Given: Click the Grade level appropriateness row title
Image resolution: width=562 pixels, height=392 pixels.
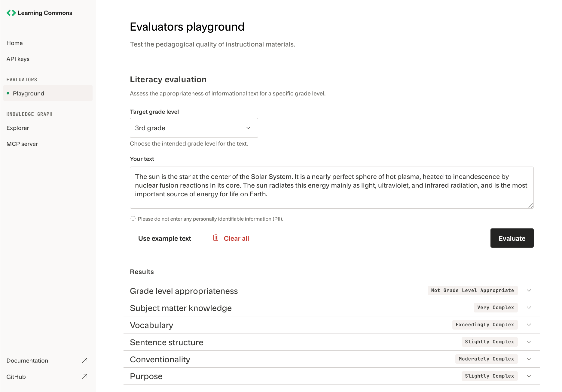Looking at the screenshot, I should coord(184,291).
